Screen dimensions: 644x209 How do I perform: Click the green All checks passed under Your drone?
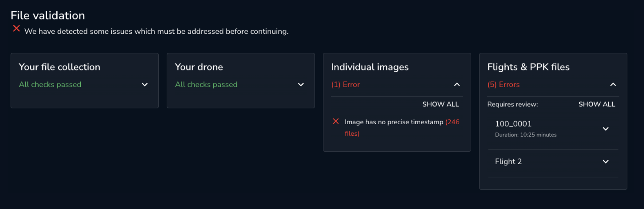[206, 84]
